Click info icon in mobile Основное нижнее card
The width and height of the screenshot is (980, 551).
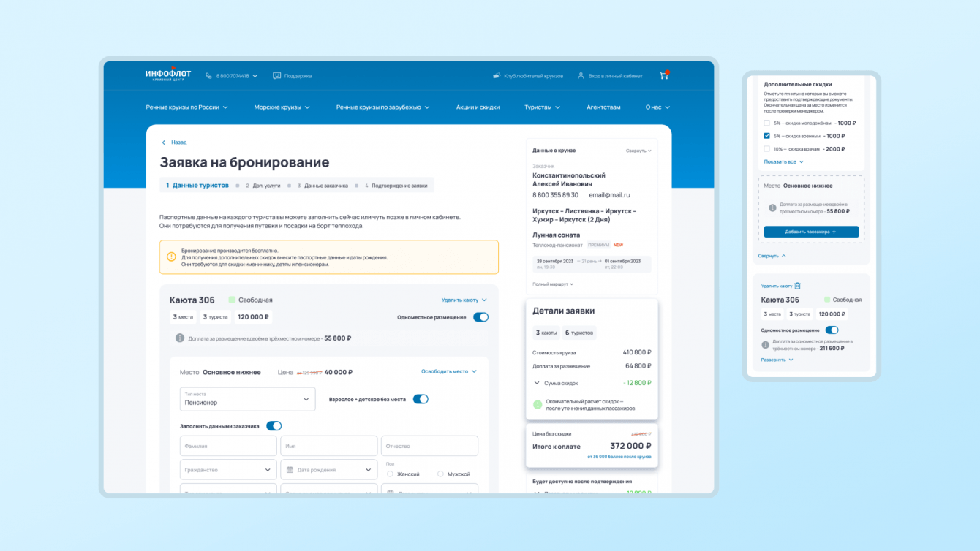[x=772, y=208]
